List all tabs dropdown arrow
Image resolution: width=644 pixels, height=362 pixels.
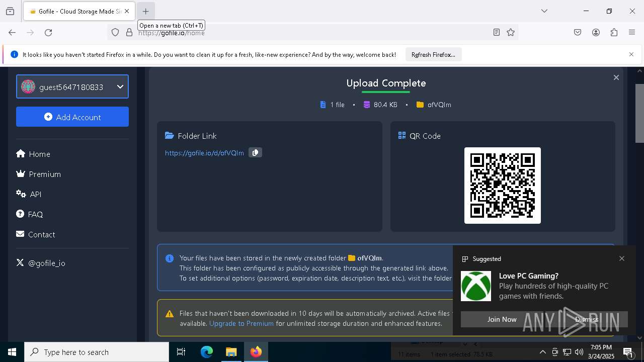pyautogui.click(x=544, y=11)
